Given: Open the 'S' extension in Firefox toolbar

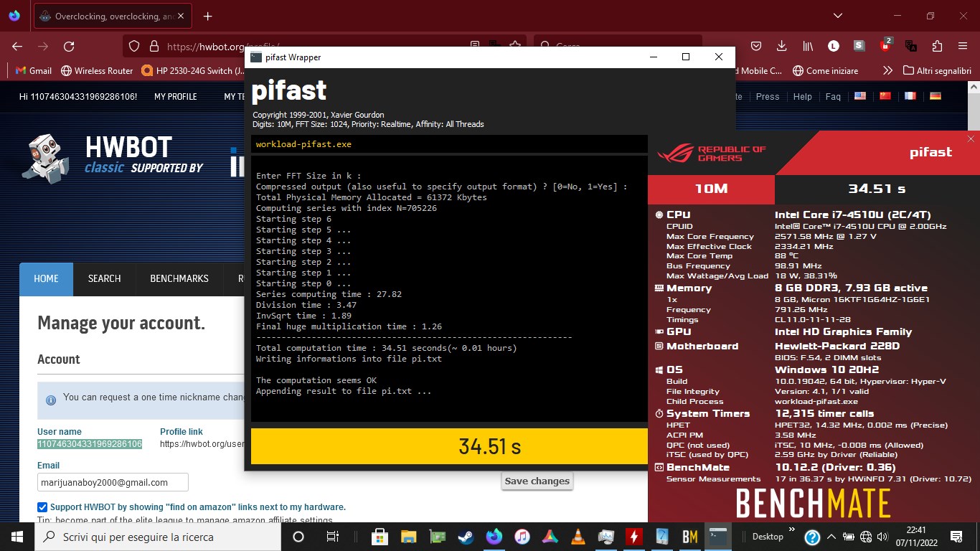Looking at the screenshot, I should [x=859, y=46].
